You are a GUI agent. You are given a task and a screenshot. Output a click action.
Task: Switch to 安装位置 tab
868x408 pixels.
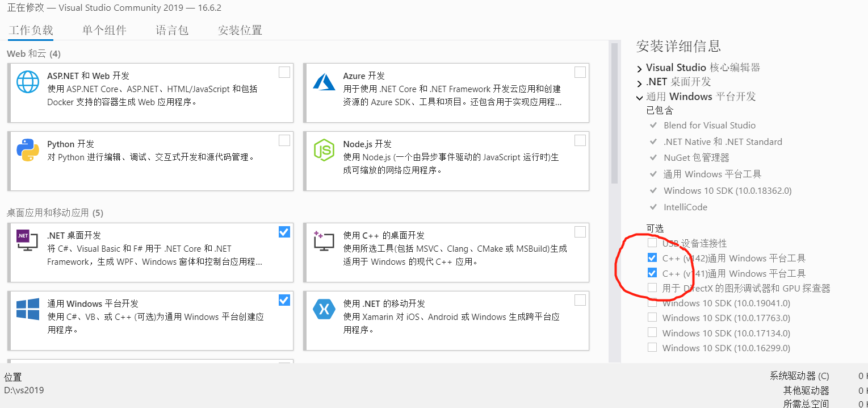pos(240,31)
